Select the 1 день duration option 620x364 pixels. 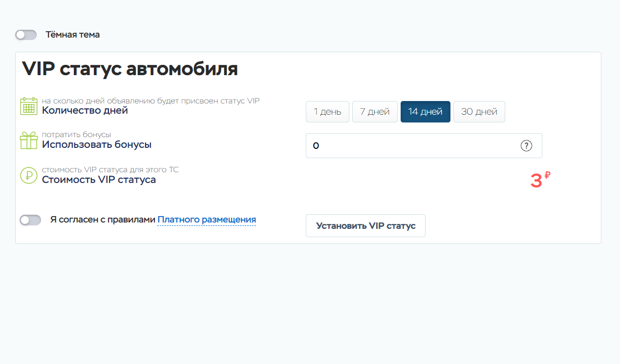pyautogui.click(x=327, y=112)
